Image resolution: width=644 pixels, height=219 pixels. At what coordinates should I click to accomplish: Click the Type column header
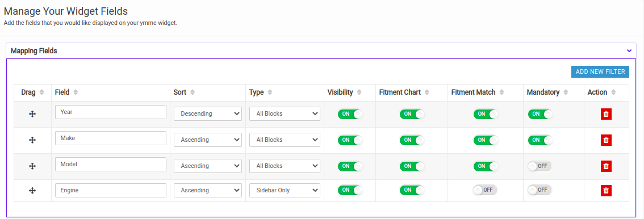[x=256, y=92]
